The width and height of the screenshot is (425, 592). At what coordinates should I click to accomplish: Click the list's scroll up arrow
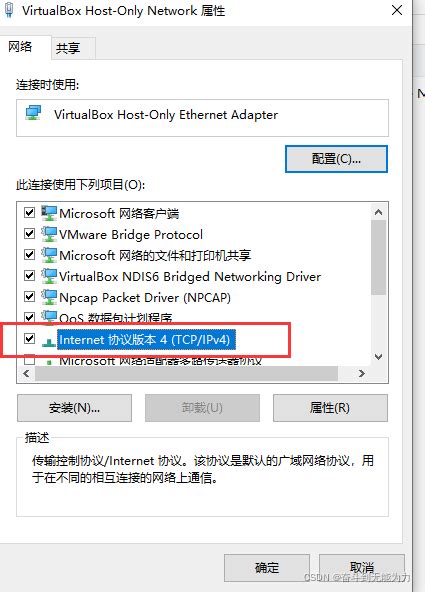point(379,212)
